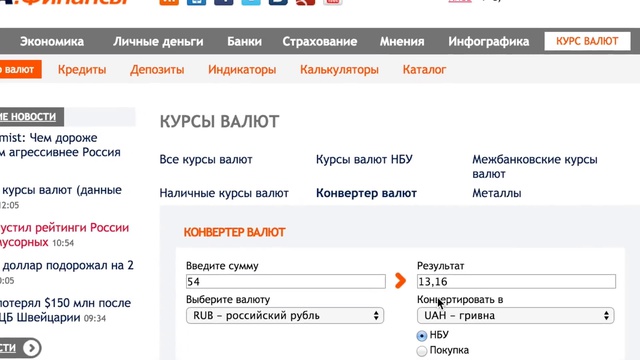
Task: Open news 'курсы валют (данные'
Action: tap(62, 190)
